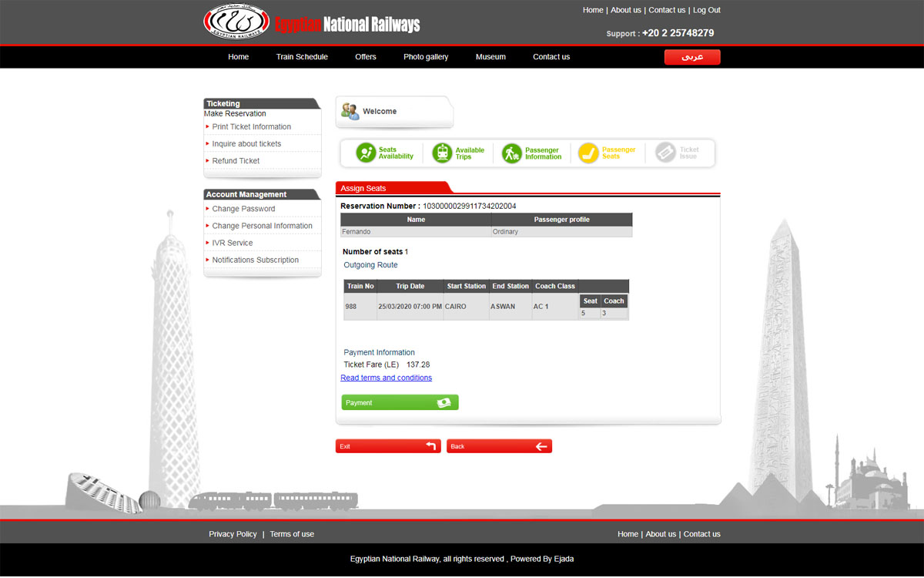Click the Trip Date column header
This screenshot has height=578, width=924.
pos(410,286)
